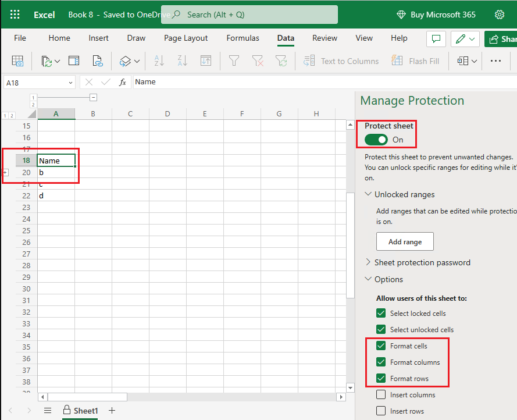Click the Workbook Links icon

97,61
